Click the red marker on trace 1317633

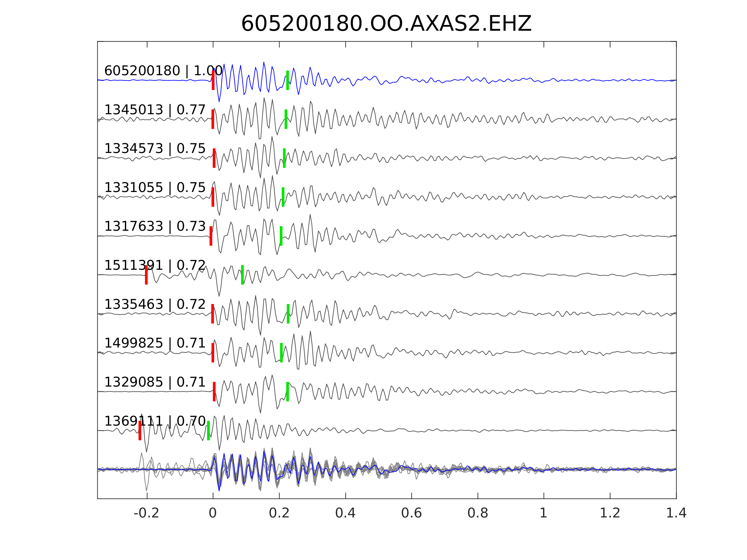click(211, 236)
